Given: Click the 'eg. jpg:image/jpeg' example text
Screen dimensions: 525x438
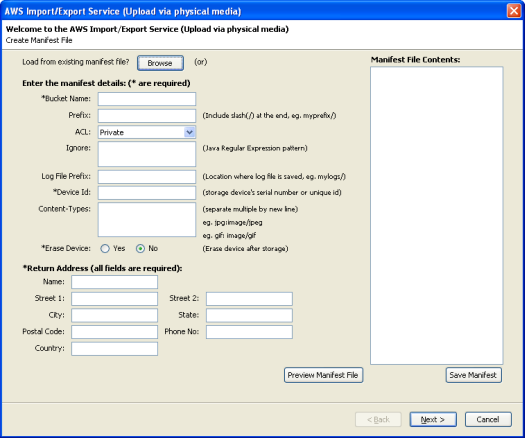Looking at the screenshot, I should click(232, 223).
